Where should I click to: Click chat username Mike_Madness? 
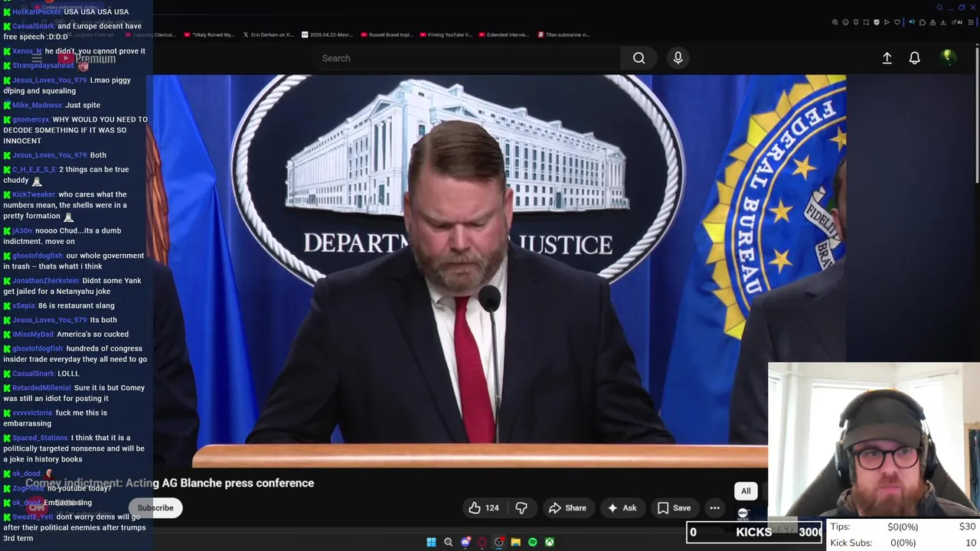(x=37, y=105)
